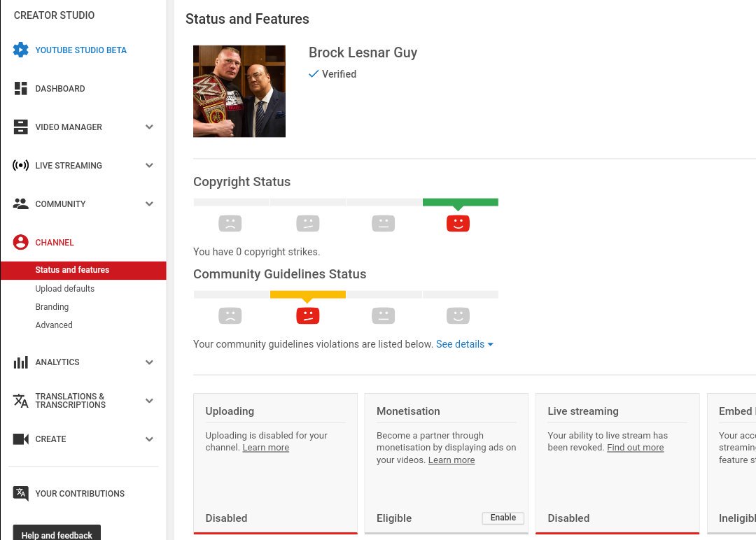The width and height of the screenshot is (756, 540).
Task: Click the green bar in Copyright Status
Action: point(461,202)
